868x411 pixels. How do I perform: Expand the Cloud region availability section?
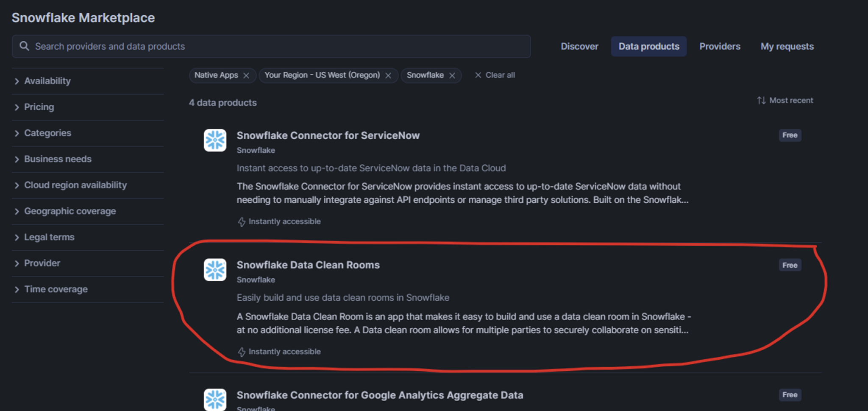point(75,185)
